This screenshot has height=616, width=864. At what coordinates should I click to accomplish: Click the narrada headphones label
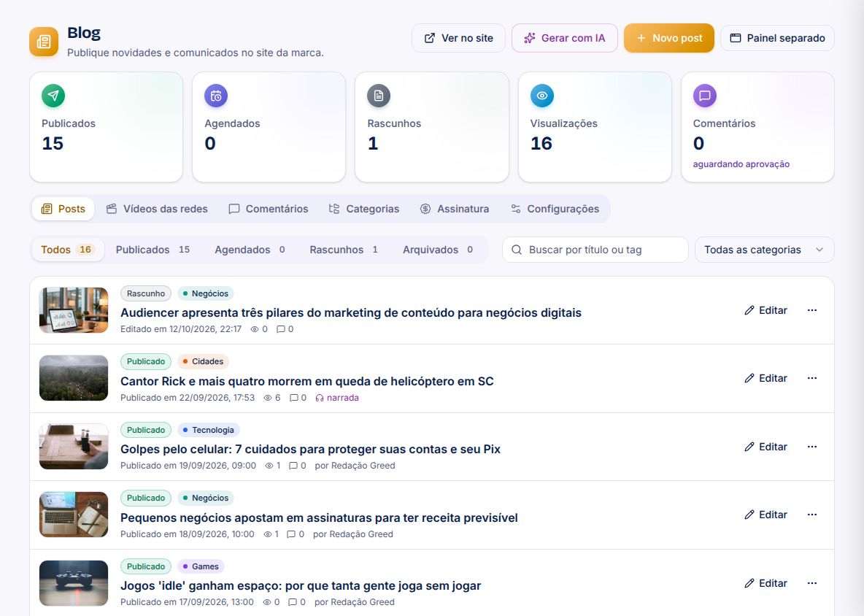[x=336, y=398]
